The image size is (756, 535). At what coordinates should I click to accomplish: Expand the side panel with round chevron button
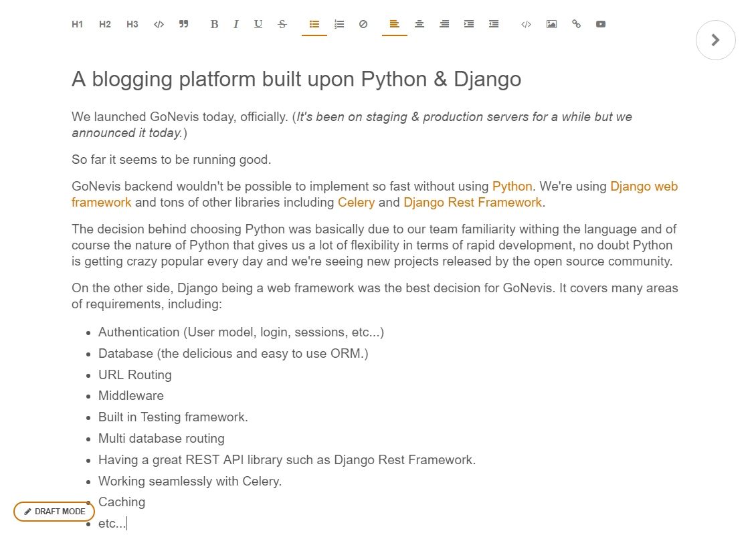pyautogui.click(x=715, y=40)
